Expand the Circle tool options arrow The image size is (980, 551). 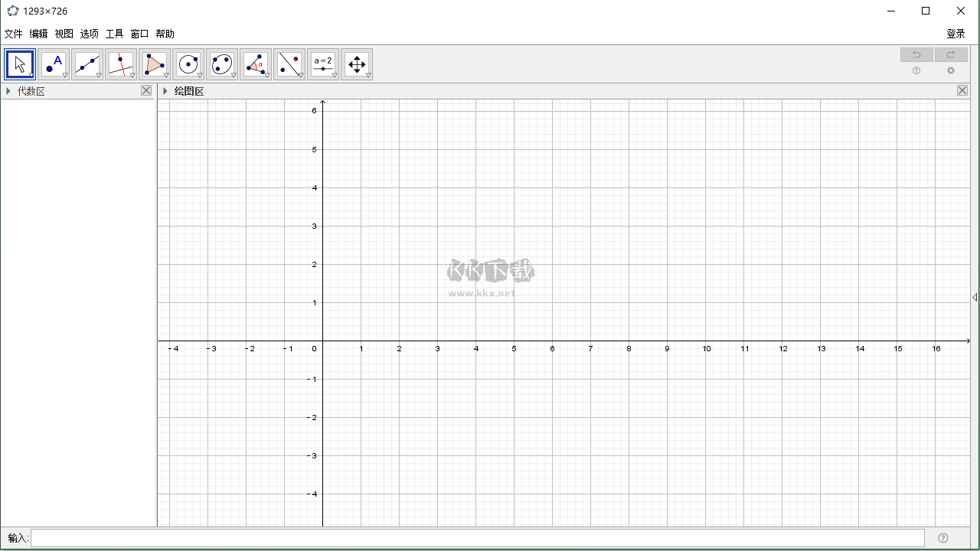199,76
